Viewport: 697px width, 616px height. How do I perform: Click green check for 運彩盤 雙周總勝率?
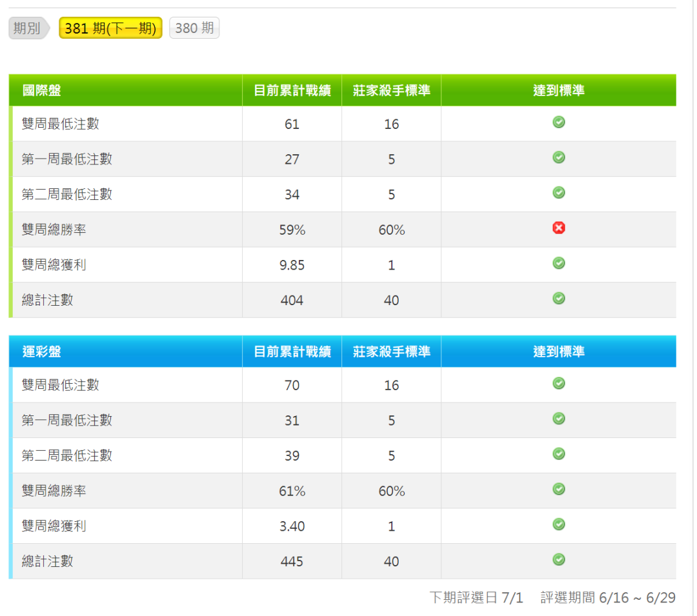[559, 490]
